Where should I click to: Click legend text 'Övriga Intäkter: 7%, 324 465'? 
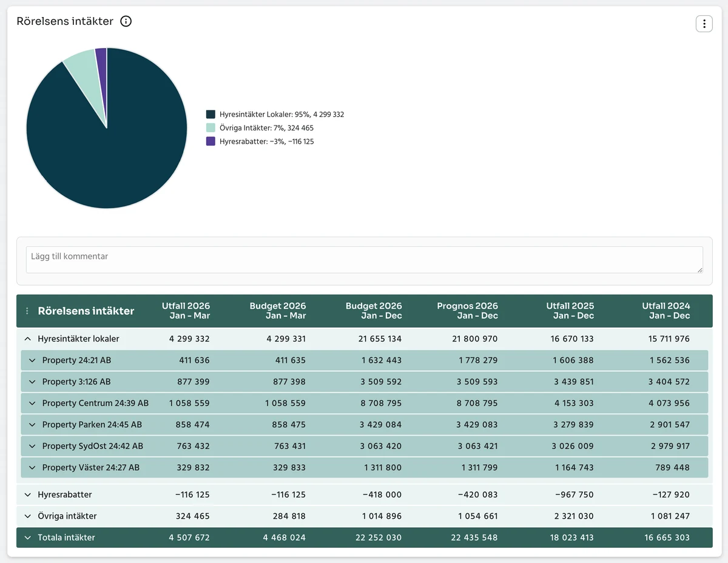[267, 128]
